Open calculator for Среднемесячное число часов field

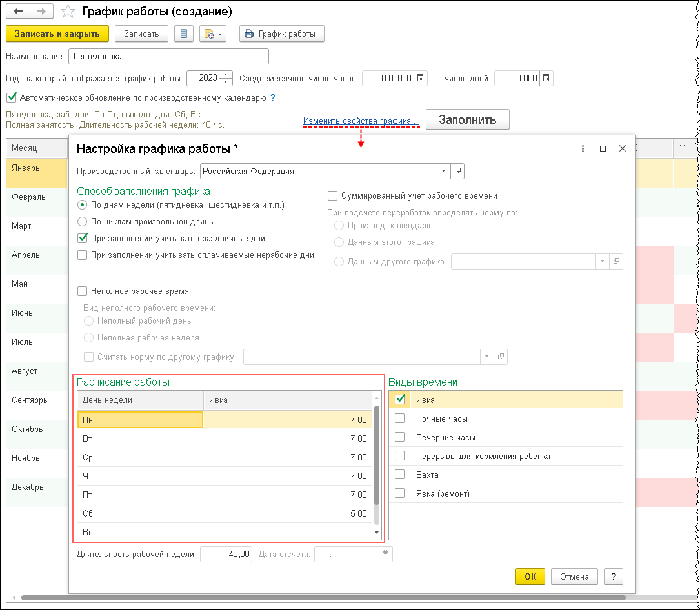420,78
